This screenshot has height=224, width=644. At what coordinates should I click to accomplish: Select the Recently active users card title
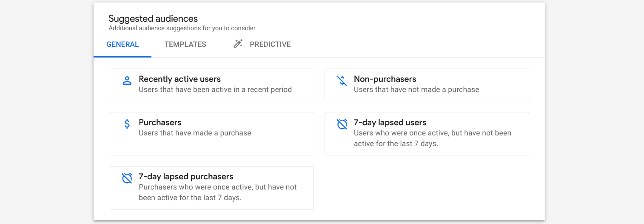tap(180, 79)
